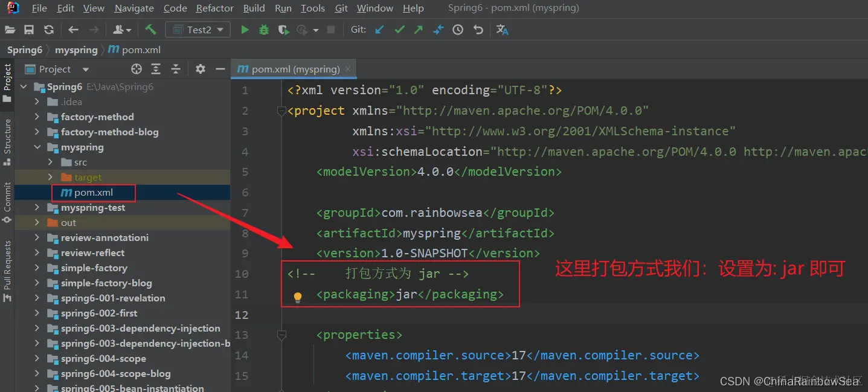Expand the target folder
This screenshot has width=868, height=392.
pyautogui.click(x=51, y=177)
